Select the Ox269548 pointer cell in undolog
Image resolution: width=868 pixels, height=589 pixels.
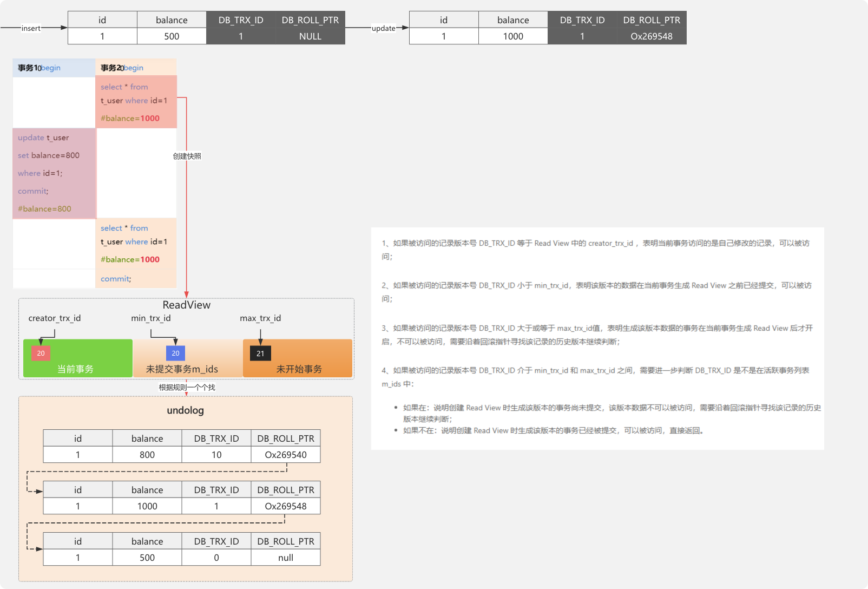click(286, 506)
